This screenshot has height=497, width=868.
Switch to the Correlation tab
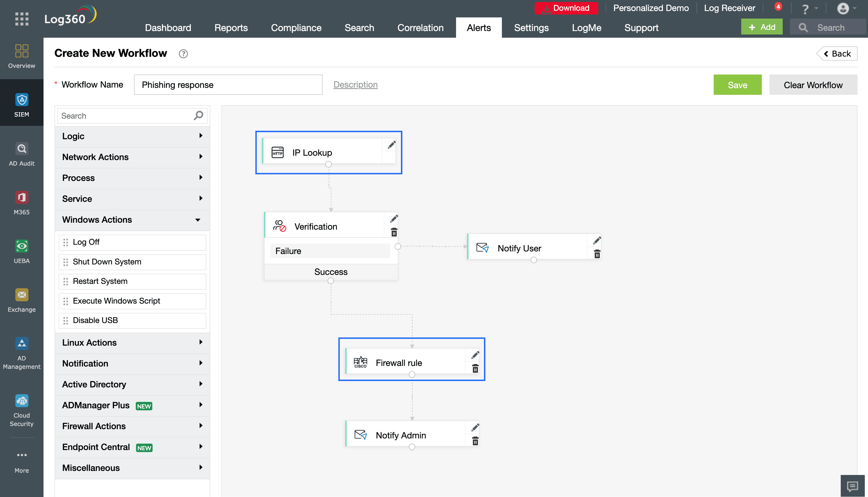click(x=420, y=28)
